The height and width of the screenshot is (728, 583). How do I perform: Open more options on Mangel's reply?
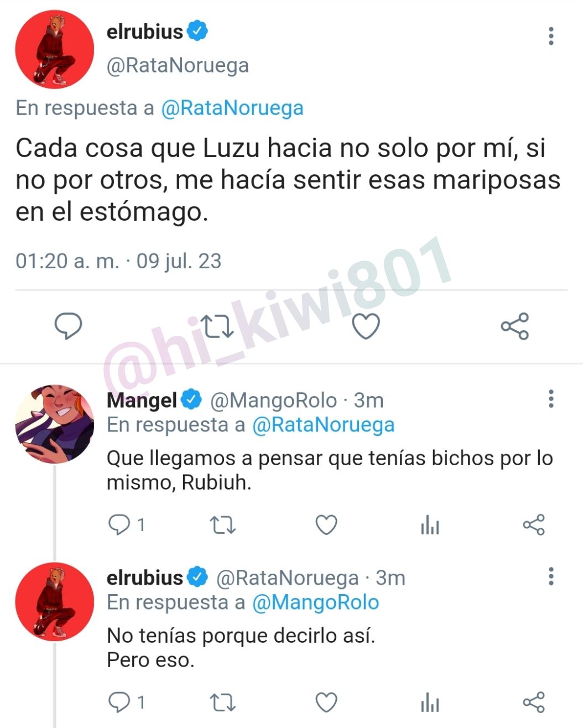coord(551,399)
